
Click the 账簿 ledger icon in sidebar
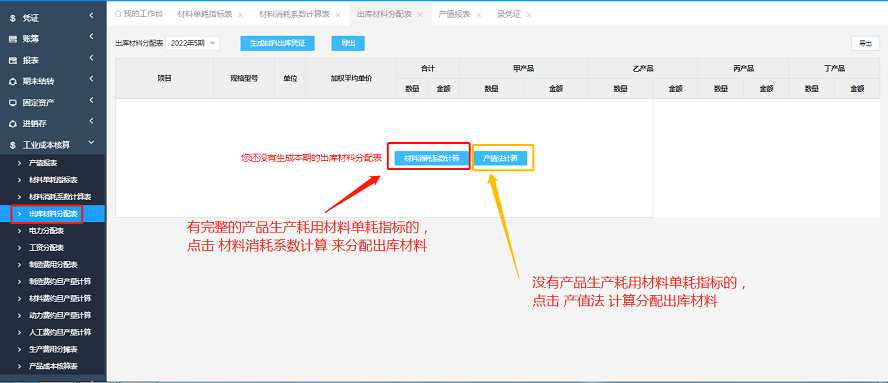[x=12, y=39]
